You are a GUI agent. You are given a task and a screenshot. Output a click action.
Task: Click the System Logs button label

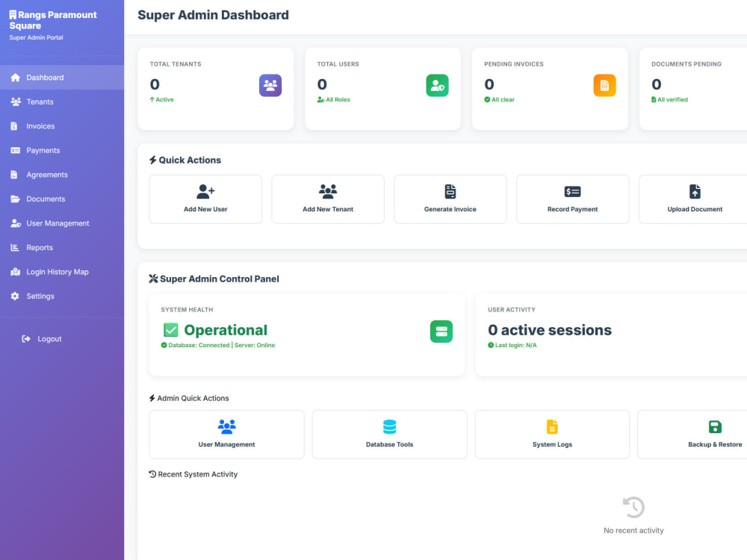click(x=552, y=444)
